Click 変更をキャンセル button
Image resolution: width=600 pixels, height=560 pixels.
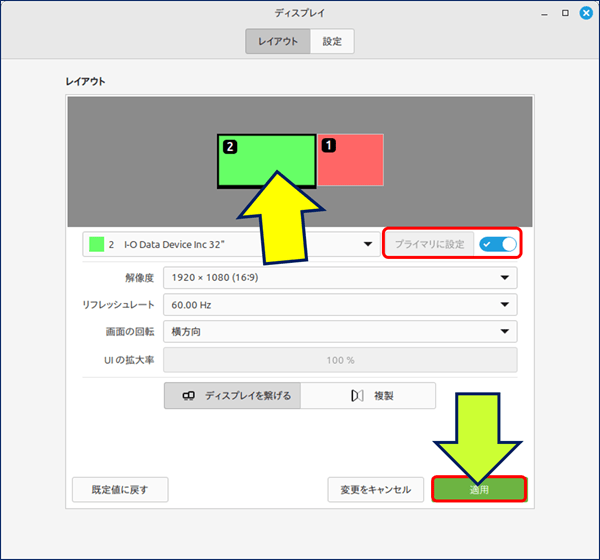(x=376, y=489)
